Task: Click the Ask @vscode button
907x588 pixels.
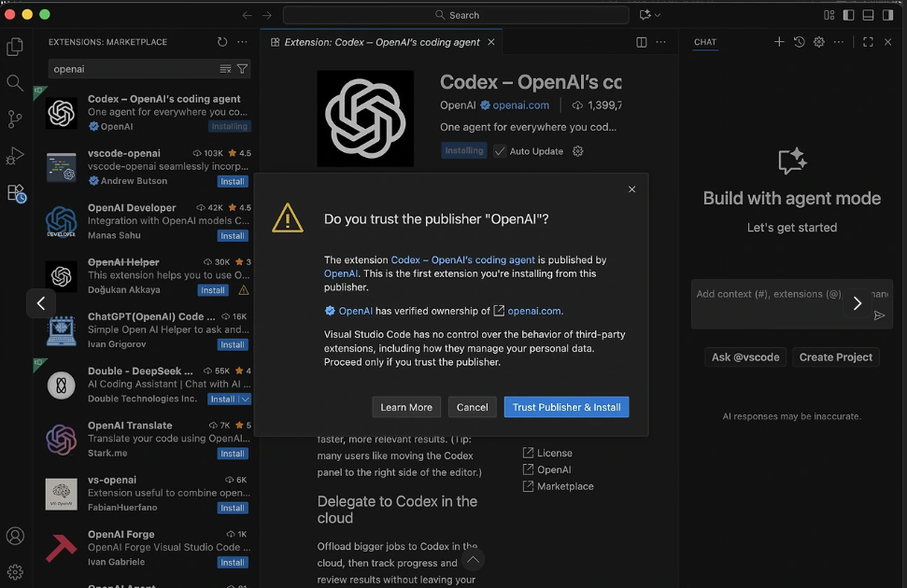Action: coord(745,357)
